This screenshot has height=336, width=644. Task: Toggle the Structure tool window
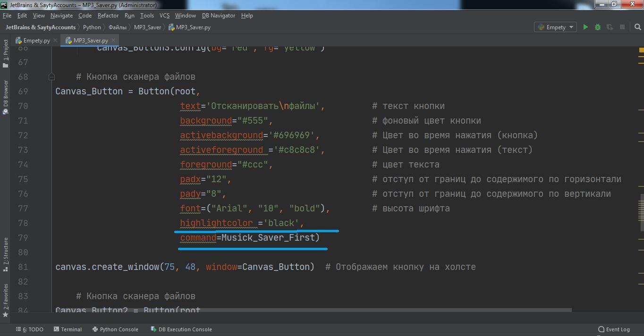coord(6,254)
